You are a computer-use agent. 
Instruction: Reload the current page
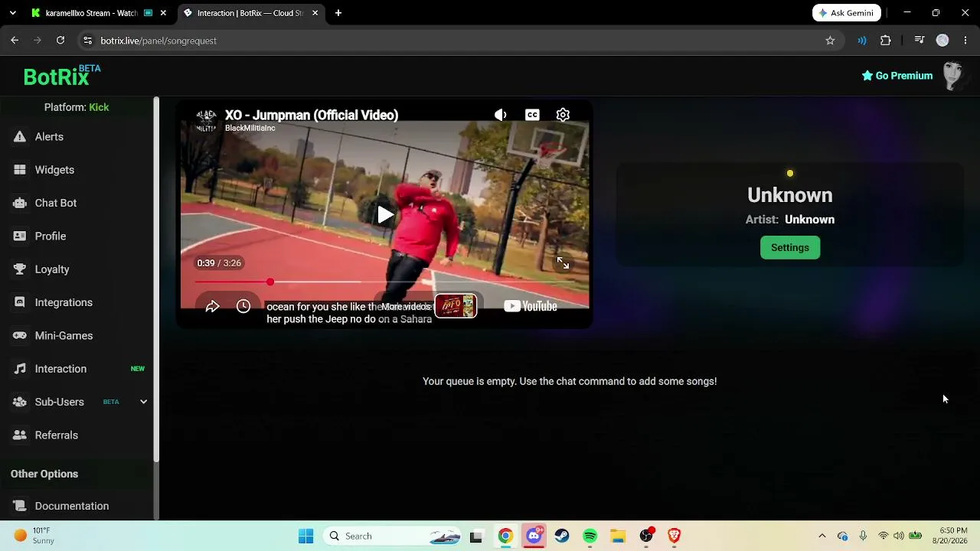click(60, 41)
